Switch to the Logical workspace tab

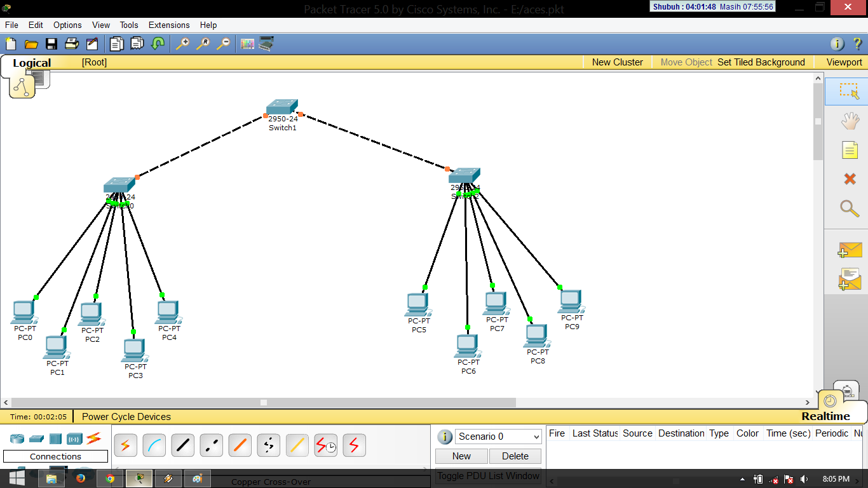[x=32, y=63]
